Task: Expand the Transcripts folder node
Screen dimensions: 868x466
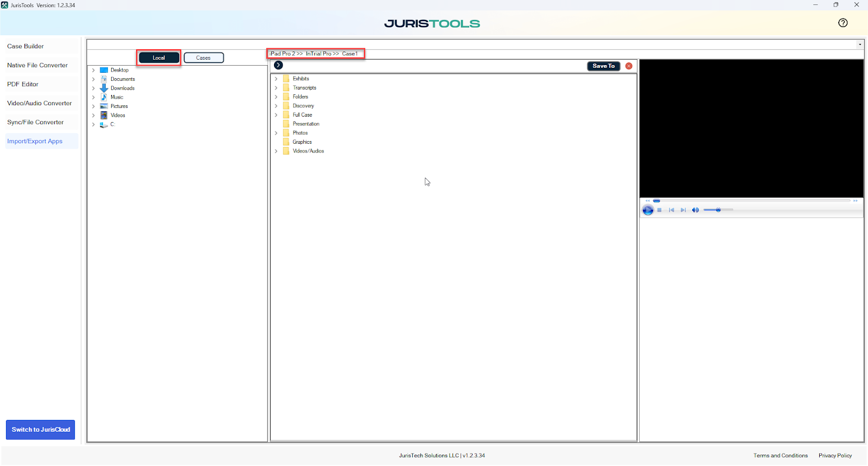Action: [276, 88]
